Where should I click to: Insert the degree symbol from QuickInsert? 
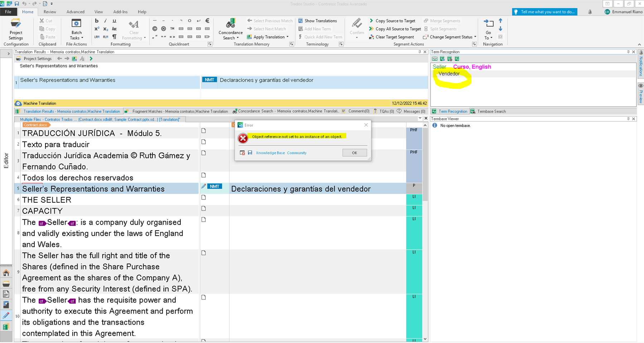[x=190, y=21]
